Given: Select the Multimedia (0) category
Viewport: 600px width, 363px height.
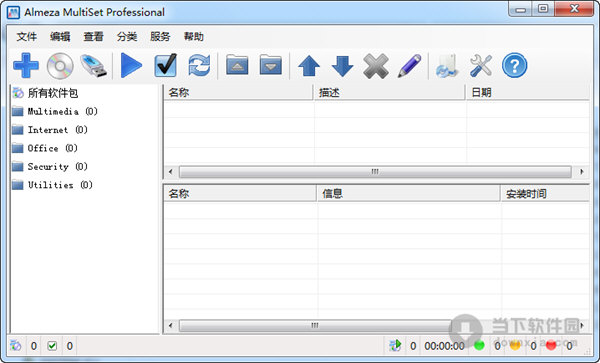Looking at the screenshot, I should click(62, 111).
